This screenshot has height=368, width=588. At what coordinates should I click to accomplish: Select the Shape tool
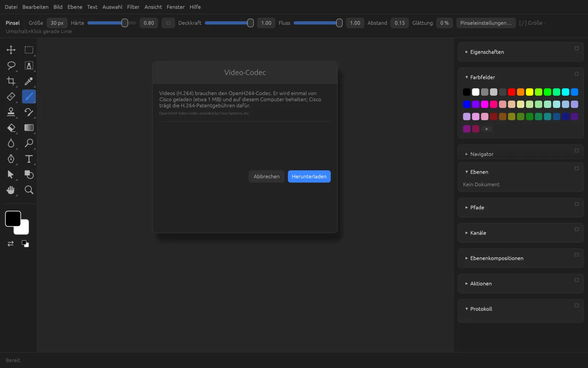(29, 174)
